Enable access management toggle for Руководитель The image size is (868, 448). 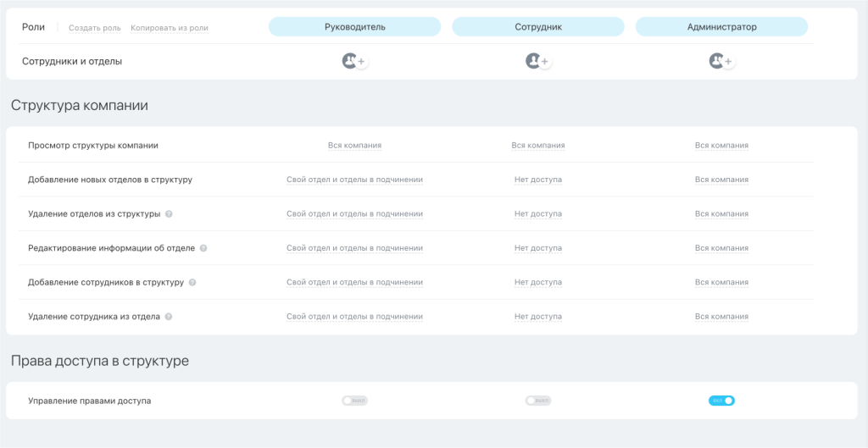click(354, 401)
